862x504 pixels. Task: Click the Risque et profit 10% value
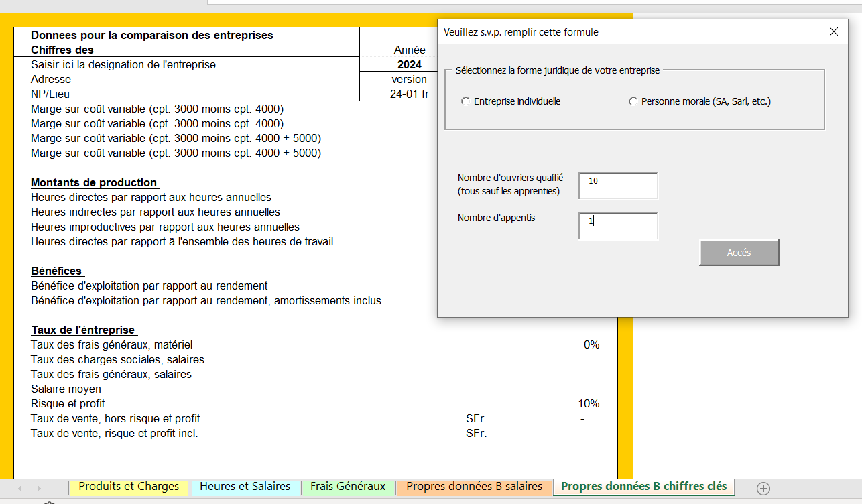[x=589, y=404]
